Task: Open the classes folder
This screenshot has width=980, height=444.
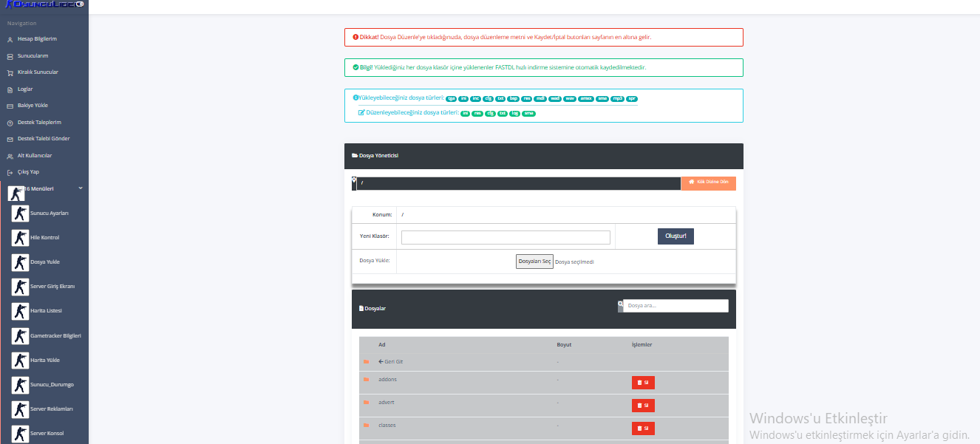Action: pyautogui.click(x=387, y=426)
